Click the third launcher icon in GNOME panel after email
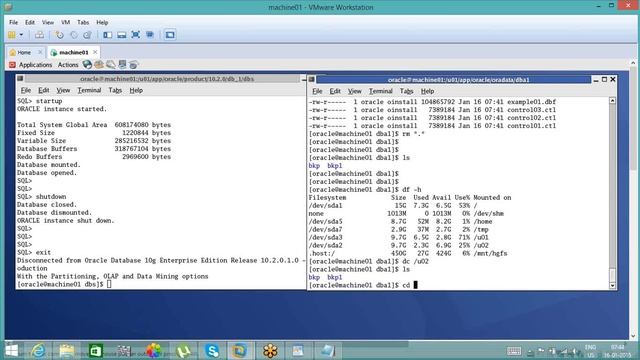 pyautogui.click(x=111, y=64)
